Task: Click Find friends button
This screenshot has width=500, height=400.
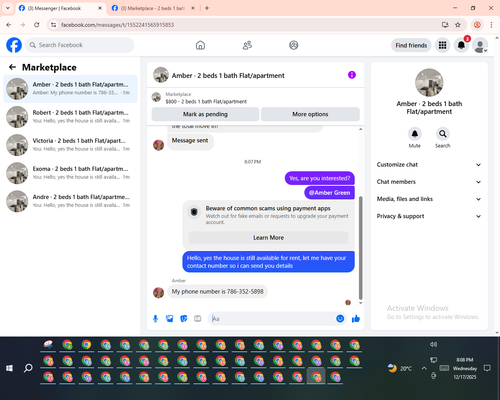Action: point(411,45)
